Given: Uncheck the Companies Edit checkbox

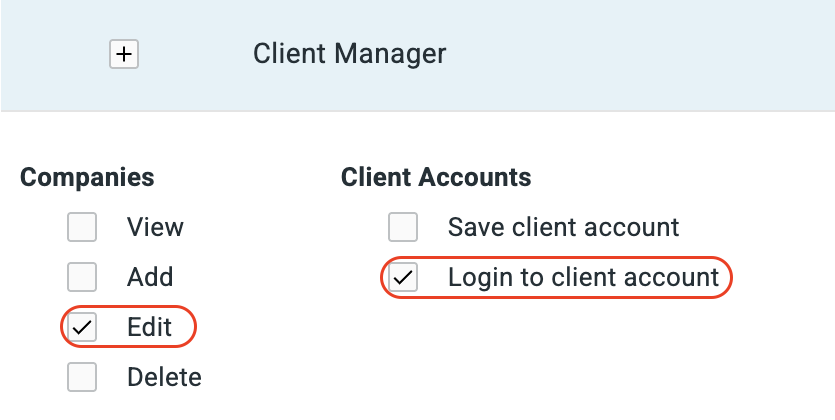Looking at the screenshot, I should (82, 327).
